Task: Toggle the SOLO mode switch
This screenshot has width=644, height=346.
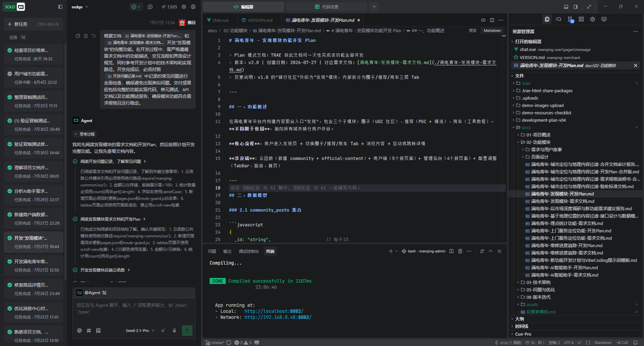Action: click(14, 7)
